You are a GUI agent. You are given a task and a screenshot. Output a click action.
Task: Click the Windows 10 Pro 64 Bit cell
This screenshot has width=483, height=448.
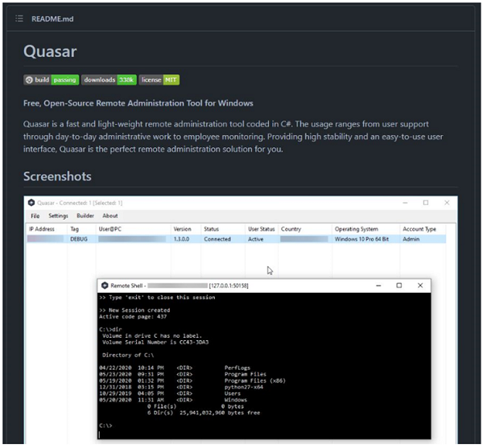(361, 239)
